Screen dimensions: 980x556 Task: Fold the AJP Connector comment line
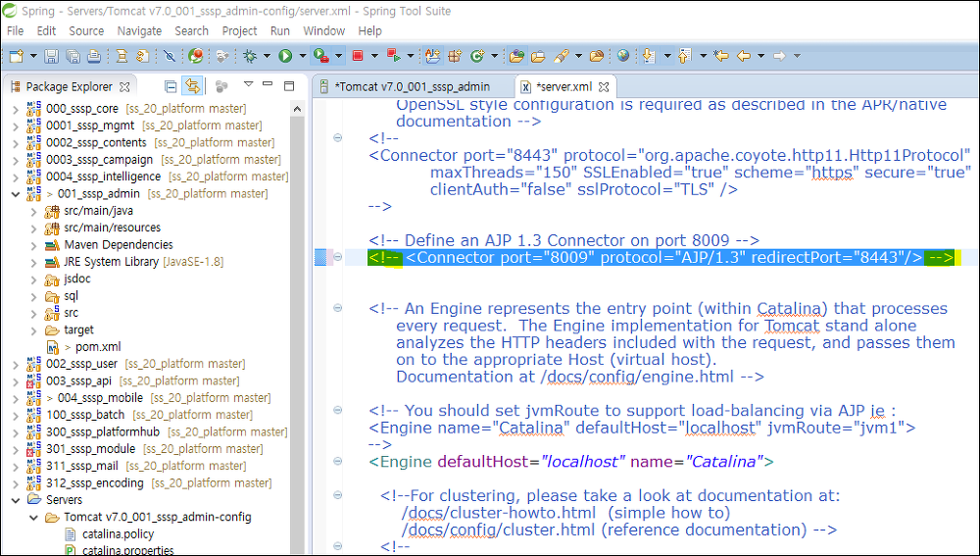pos(337,257)
